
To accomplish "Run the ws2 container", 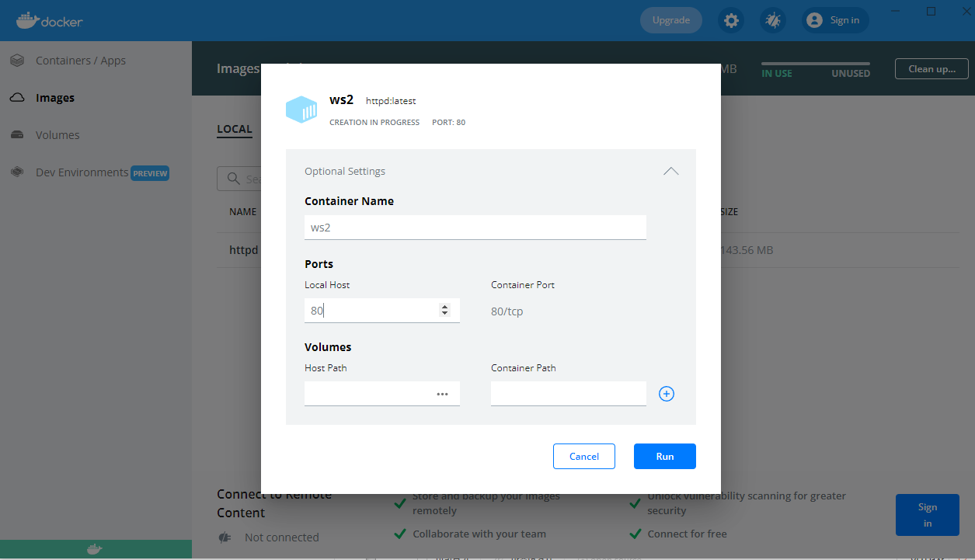I will tap(665, 457).
